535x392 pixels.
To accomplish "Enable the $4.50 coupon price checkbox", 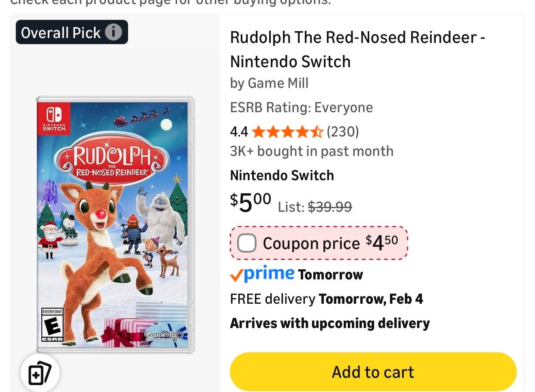I will point(246,243).
